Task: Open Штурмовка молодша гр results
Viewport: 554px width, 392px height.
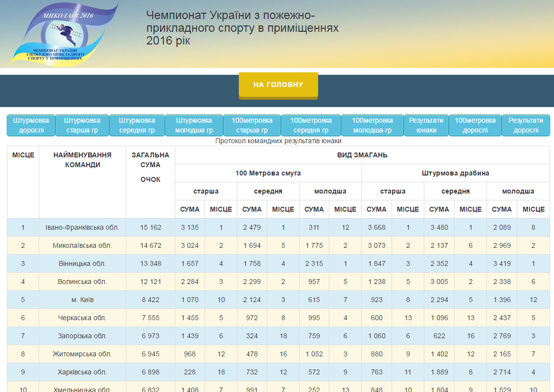Action: [194, 125]
